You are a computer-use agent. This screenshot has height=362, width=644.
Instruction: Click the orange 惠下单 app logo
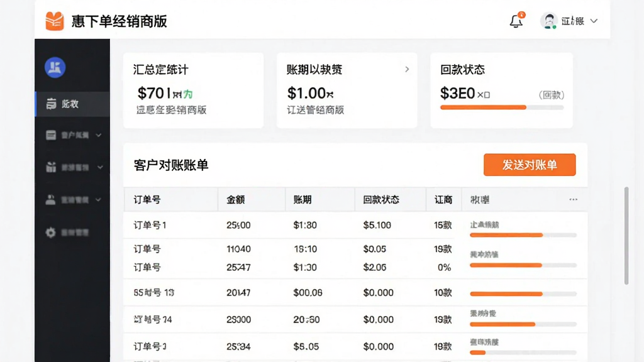pyautogui.click(x=55, y=21)
